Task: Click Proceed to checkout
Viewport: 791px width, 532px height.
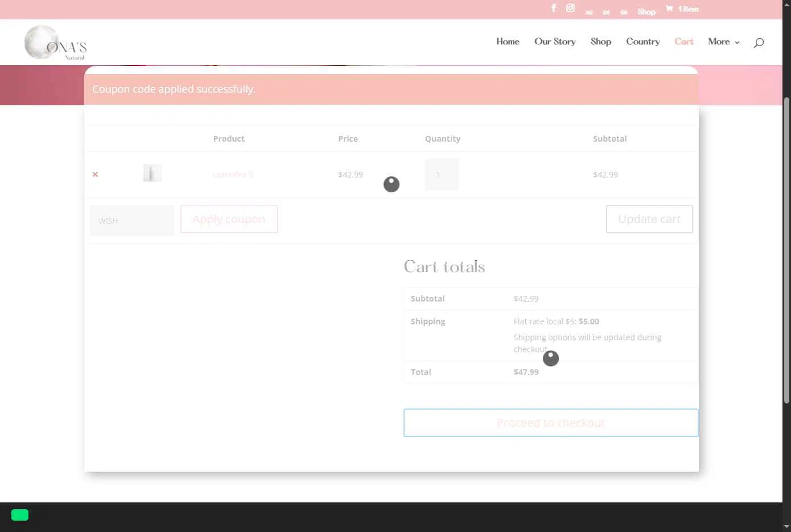Action: tap(551, 423)
